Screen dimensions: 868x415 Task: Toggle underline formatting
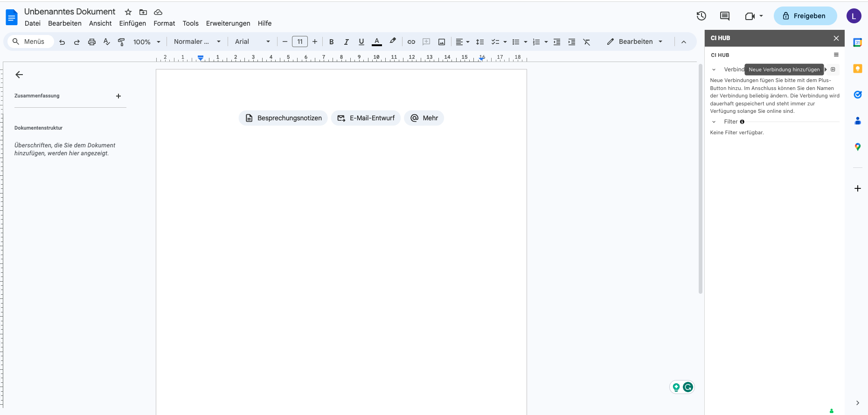coord(361,42)
